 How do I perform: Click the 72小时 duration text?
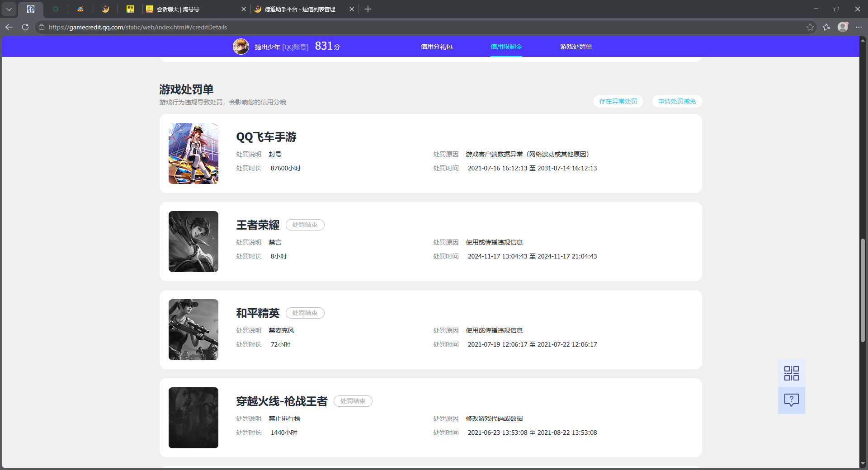coord(280,344)
